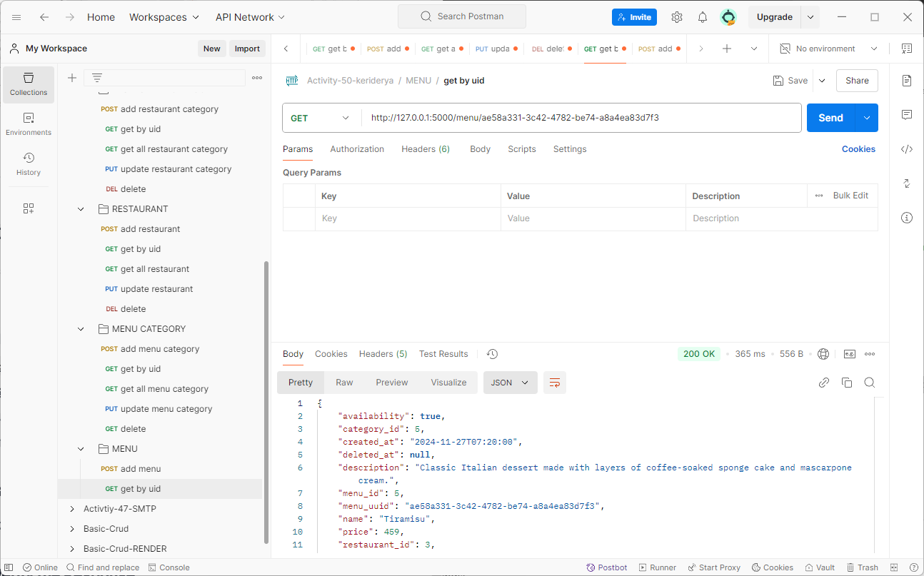The height and width of the screenshot is (576, 924).
Task: Show response history clock icon
Action: tap(492, 354)
